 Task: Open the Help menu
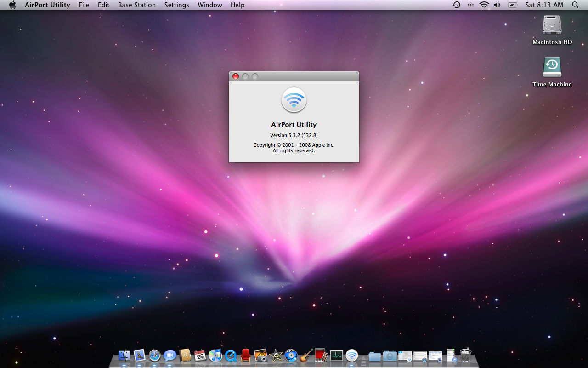tap(237, 5)
